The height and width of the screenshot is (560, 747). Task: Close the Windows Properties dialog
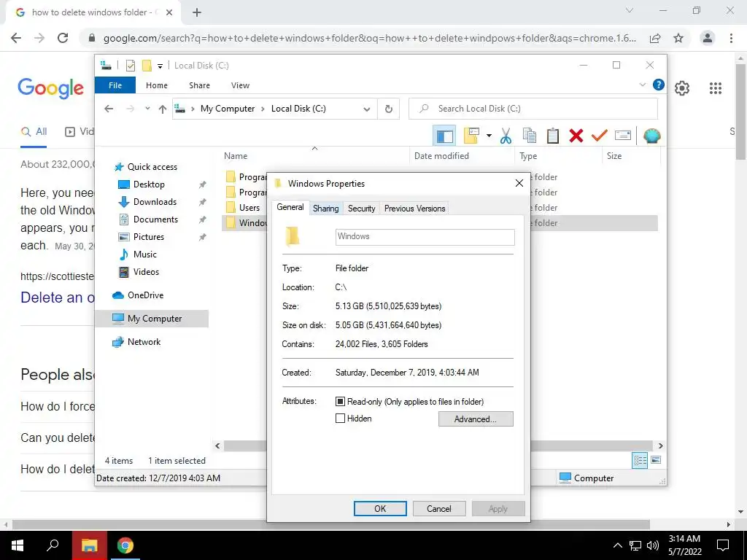point(519,183)
